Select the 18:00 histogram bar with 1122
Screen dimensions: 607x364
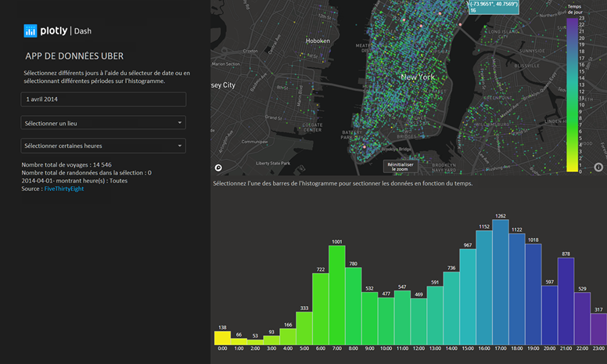[x=517, y=289]
